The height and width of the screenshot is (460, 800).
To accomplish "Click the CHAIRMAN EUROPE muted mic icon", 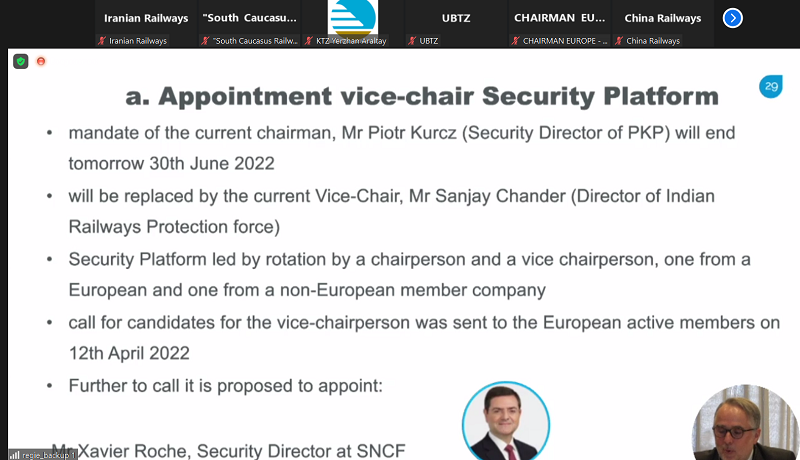I will [515, 41].
